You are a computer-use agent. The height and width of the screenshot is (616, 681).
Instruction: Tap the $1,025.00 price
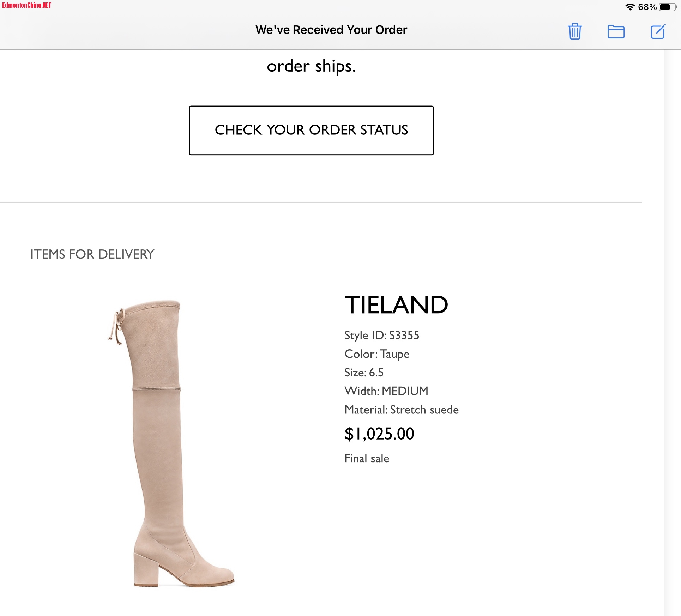click(379, 434)
